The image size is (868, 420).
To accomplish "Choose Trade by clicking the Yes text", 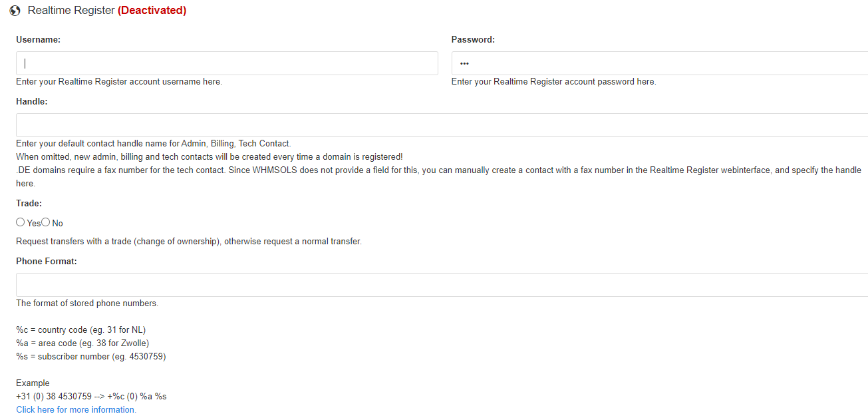I will tap(34, 223).
